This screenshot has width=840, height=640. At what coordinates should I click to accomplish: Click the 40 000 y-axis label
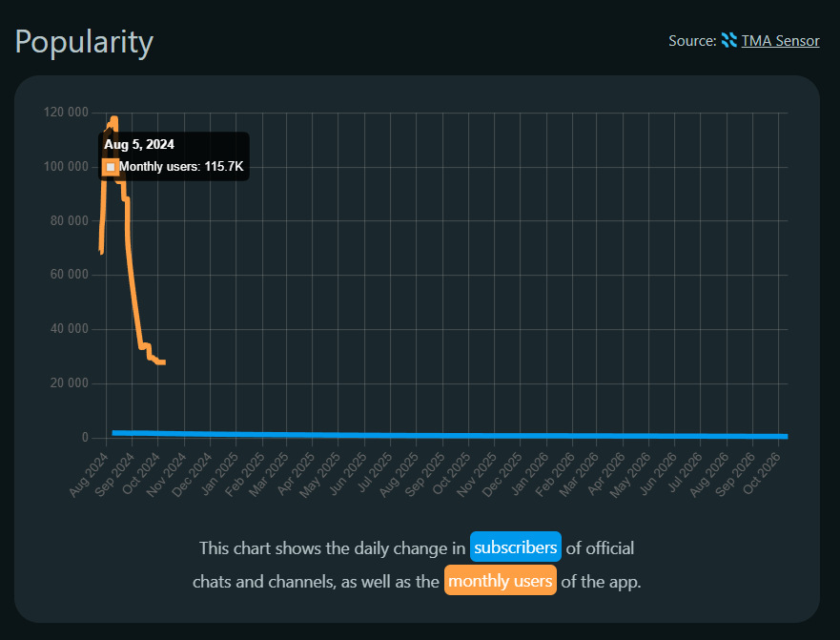point(69,328)
